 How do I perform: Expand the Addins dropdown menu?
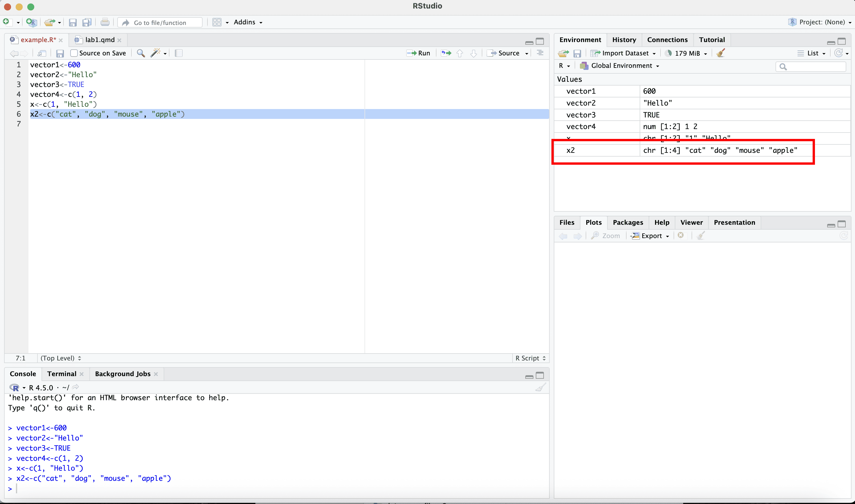click(248, 22)
